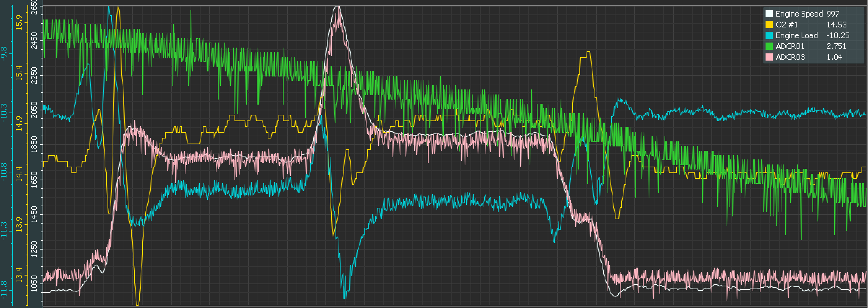The height and width of the screenshot is (308, 868).
Task: Click the 2250 tick on the engine speed axis
Action: click(x=34, y=75)
